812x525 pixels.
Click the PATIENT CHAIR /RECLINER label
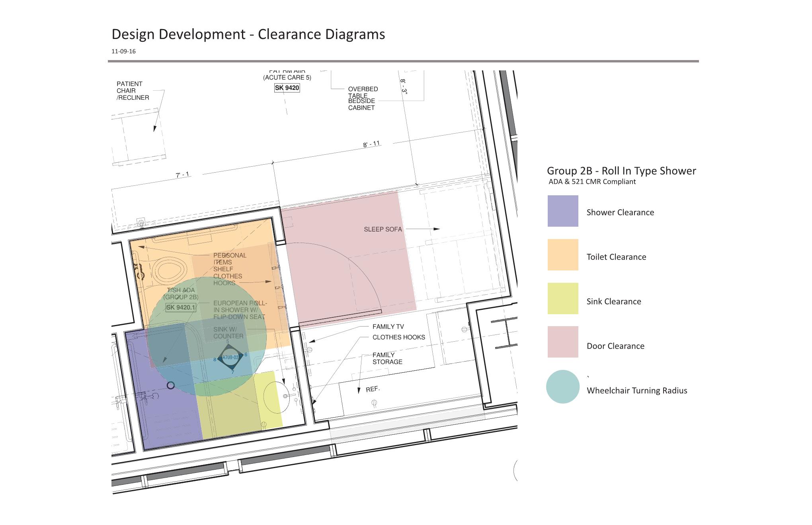[x=133, y=91]
